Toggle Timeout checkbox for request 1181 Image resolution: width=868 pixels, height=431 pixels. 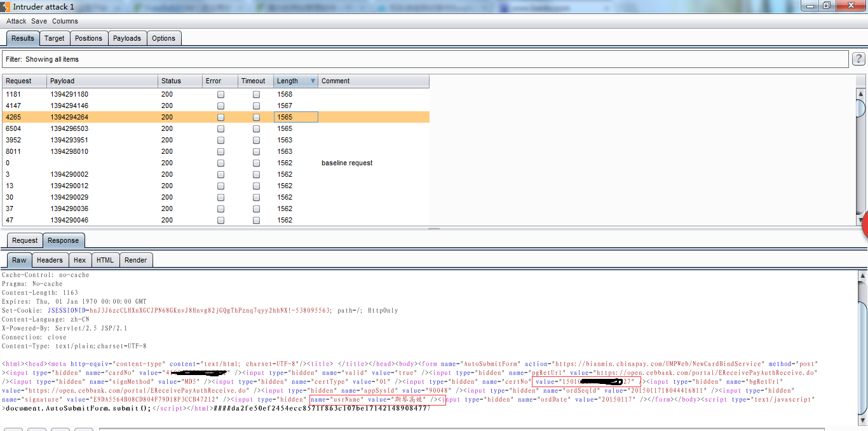tap(257, 94)
